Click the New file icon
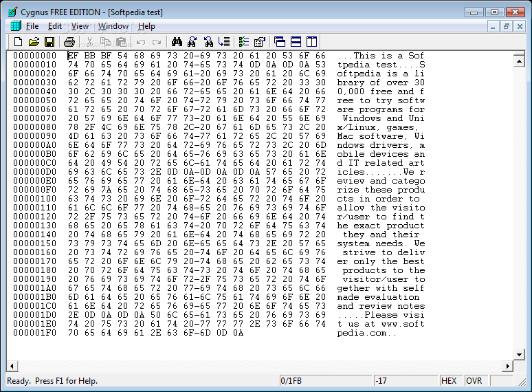Screen dimensions: 532x392 [x=18, y=42]
